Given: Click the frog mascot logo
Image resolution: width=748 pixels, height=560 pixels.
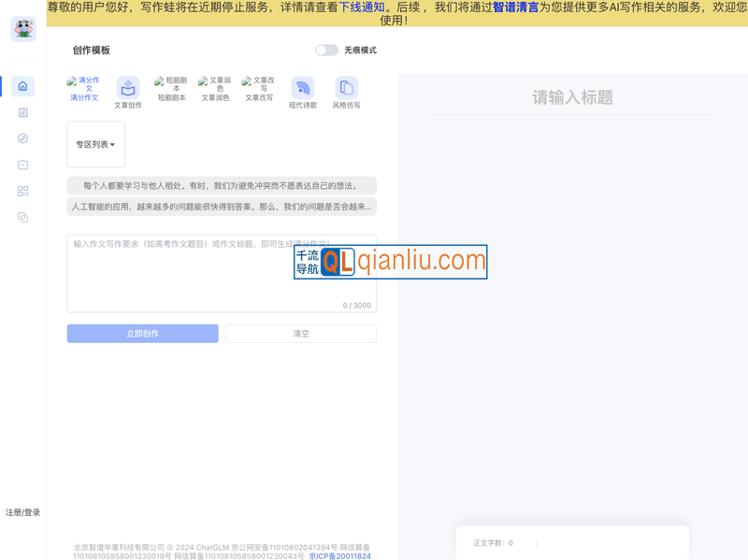Looking at the screenshot, I should 23,29.
